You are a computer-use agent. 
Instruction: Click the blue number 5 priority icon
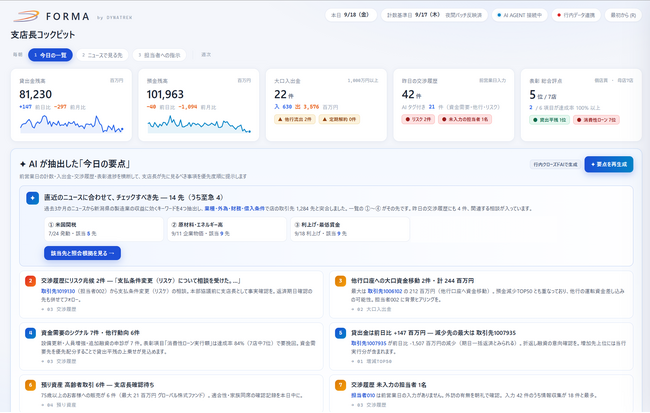click(340, 333)
